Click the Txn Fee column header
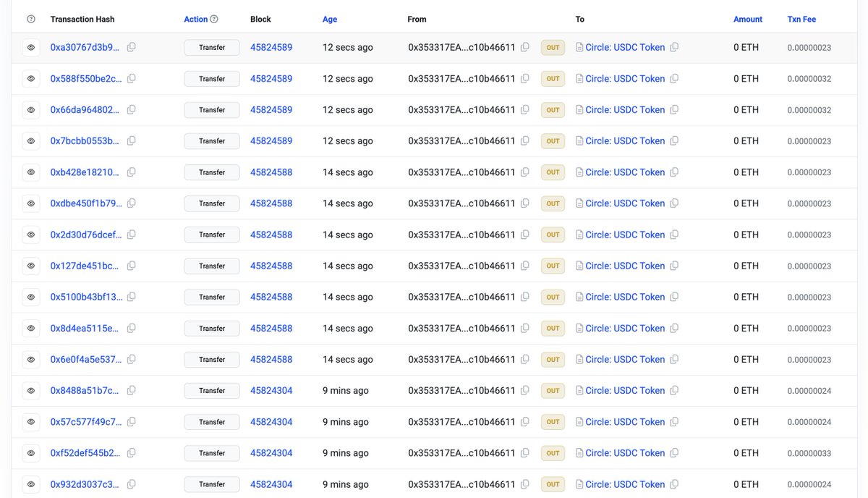The height and width of the screenshot is (498, 868). pyautogui.click(x=801, y=19)
